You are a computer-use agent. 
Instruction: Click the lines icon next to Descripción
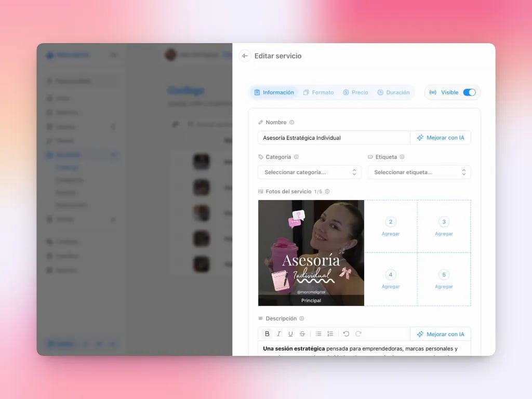pos(261,318)
